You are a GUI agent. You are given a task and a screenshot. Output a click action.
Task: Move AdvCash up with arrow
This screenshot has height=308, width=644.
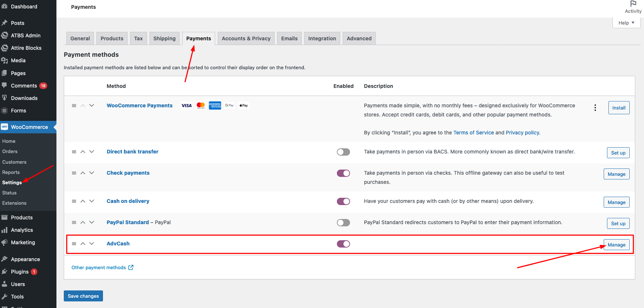83,244
